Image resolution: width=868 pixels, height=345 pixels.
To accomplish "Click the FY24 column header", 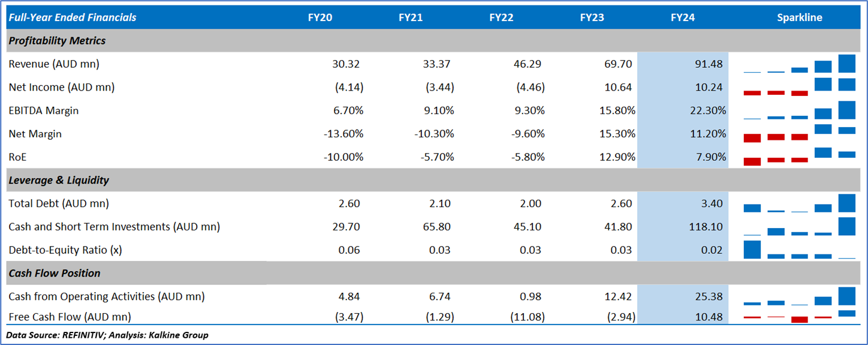I will (x=683, y=17).
